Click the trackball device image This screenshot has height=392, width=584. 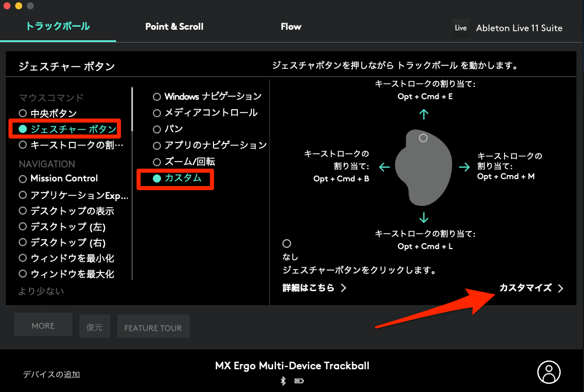424,167
